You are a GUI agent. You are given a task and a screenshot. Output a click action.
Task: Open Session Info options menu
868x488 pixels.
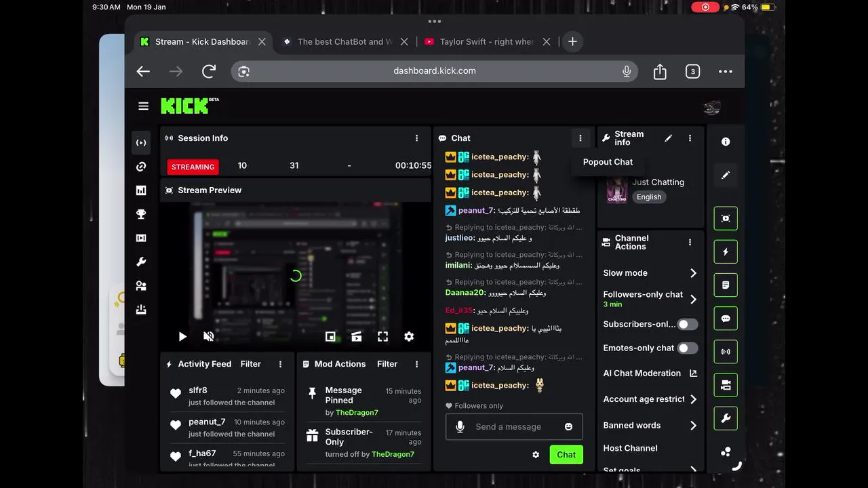pyautogui.click(x=416, y=138)
